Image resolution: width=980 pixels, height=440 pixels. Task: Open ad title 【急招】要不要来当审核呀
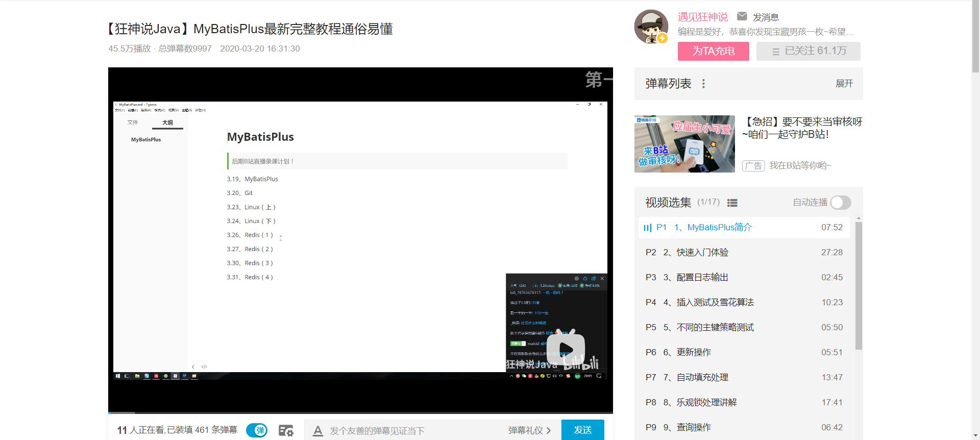(x=802, y=128)
